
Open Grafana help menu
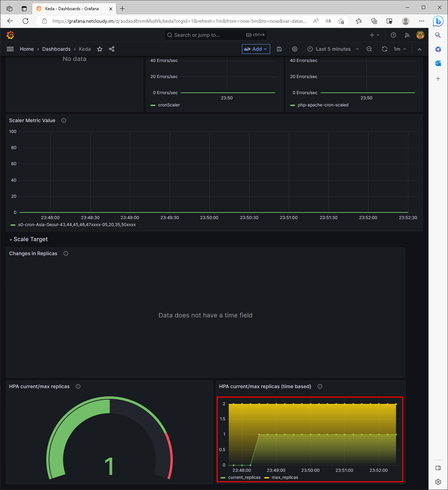[x=393, y=35]
